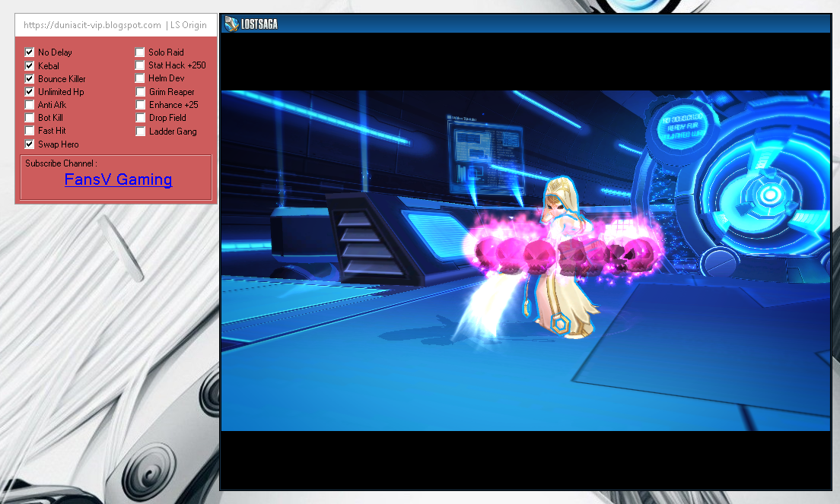Viewport: 840px width, 504px height.
Task: Check the Grim Reaper box
Action: pos(140,91)
